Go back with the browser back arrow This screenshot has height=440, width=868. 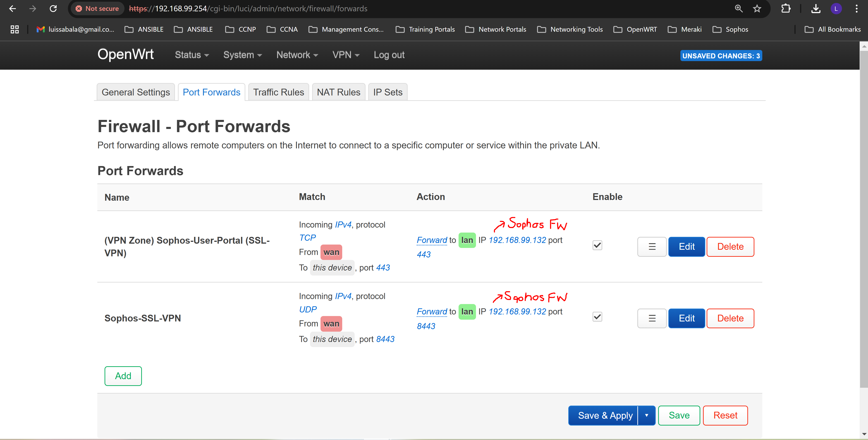point(12,9)
